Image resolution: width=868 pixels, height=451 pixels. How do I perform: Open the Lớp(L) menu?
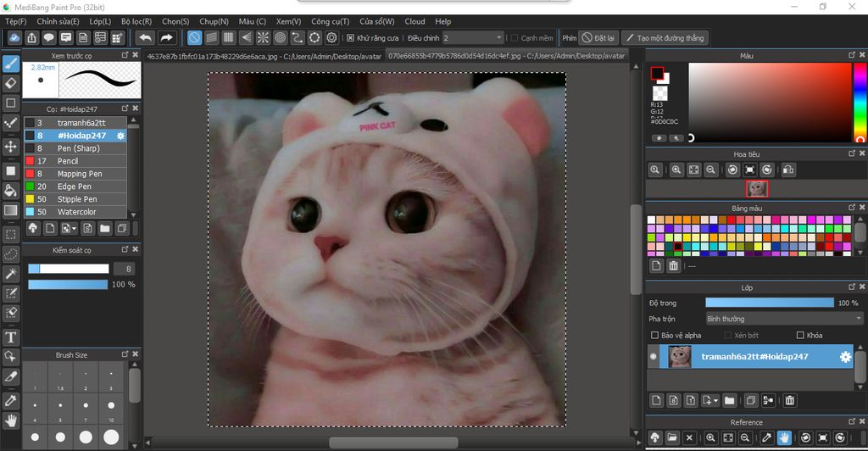pos(100,21)
